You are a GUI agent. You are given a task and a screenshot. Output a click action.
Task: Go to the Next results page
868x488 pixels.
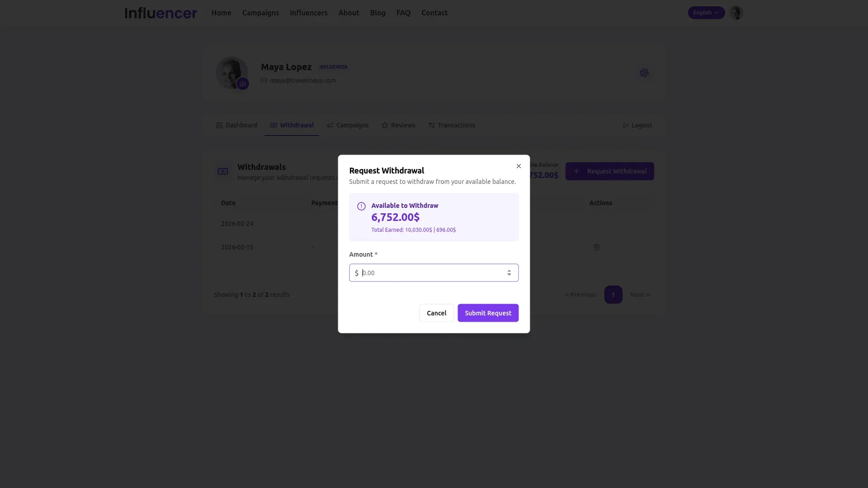640,295
